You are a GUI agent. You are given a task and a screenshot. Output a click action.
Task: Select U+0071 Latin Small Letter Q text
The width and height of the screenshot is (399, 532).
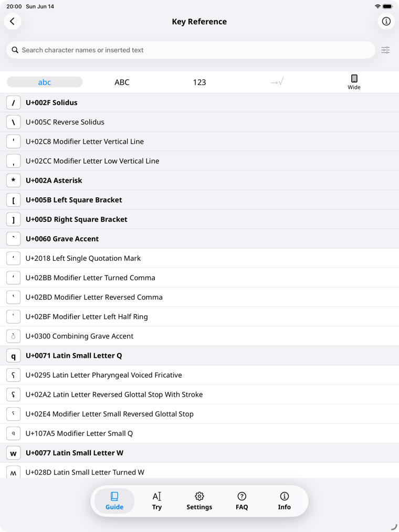73,356
